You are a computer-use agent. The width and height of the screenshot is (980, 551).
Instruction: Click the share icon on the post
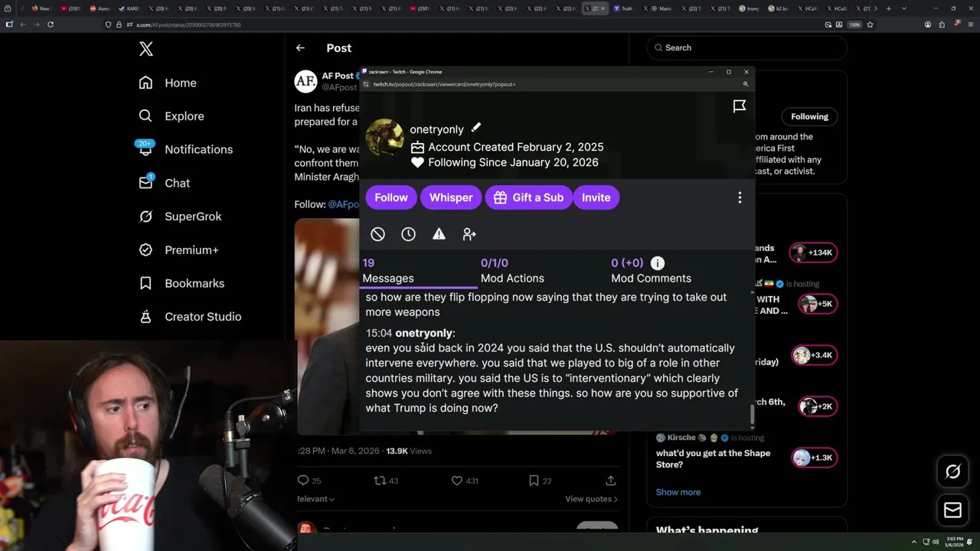click(x=611, y=481)
